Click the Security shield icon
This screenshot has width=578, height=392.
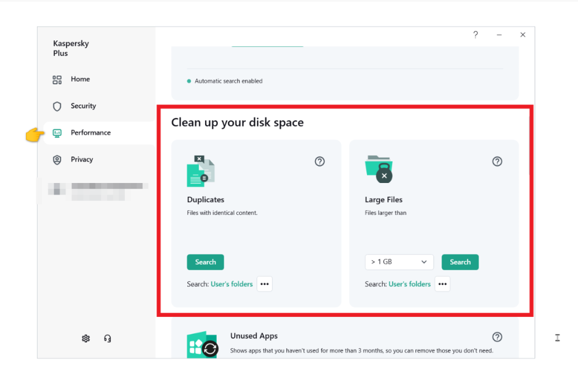(57, 106)
